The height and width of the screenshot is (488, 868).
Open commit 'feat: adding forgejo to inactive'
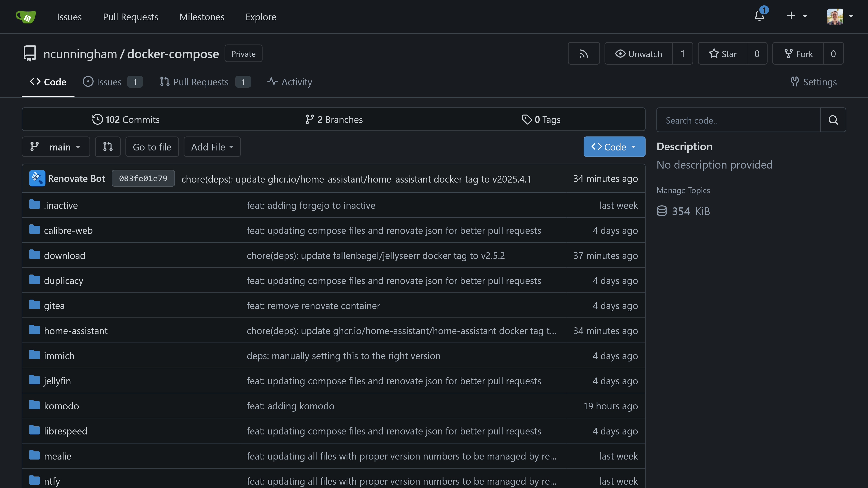(311, 205)
